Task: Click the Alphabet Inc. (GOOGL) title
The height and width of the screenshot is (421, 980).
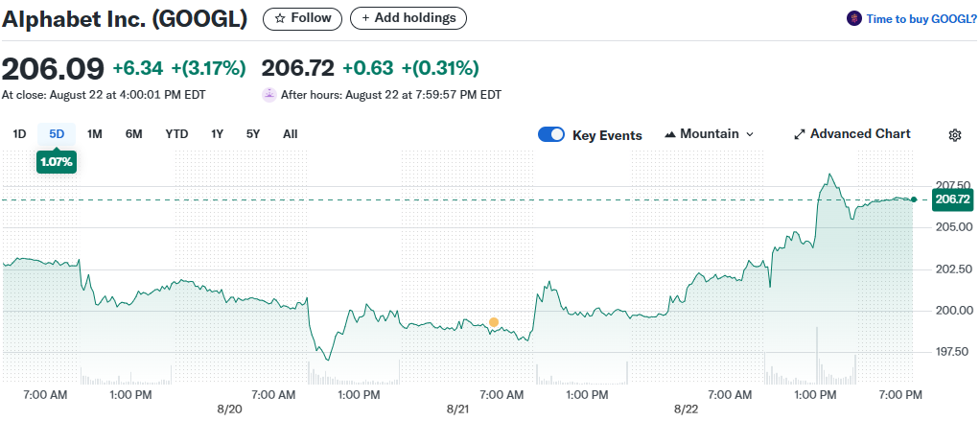Action: pos(125,19)
